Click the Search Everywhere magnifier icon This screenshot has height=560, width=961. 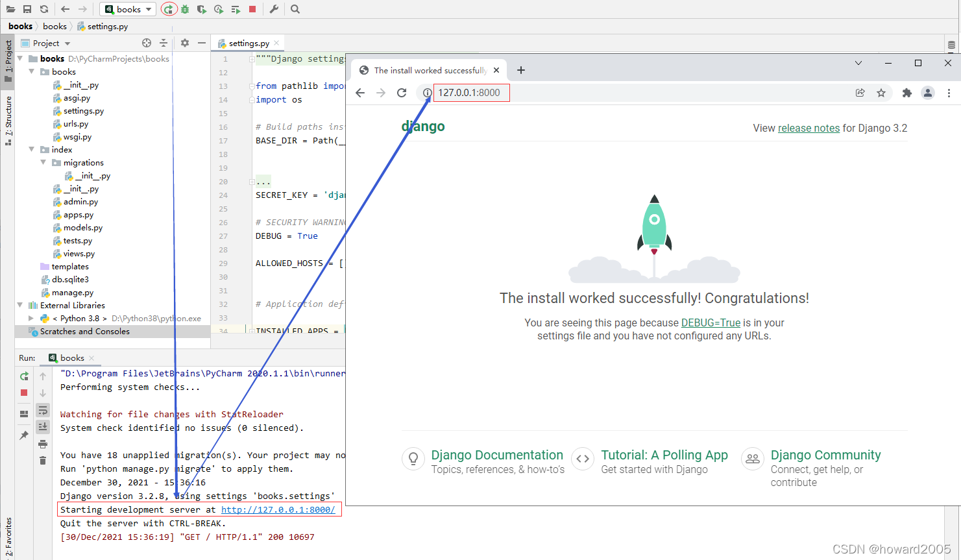(x=295, y=9)
